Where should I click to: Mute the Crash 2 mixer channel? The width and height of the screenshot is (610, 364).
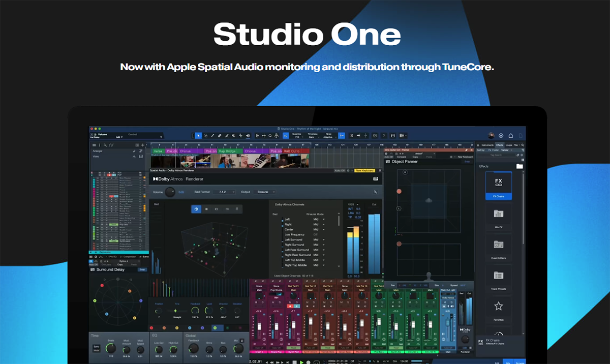tap(256, 302)
